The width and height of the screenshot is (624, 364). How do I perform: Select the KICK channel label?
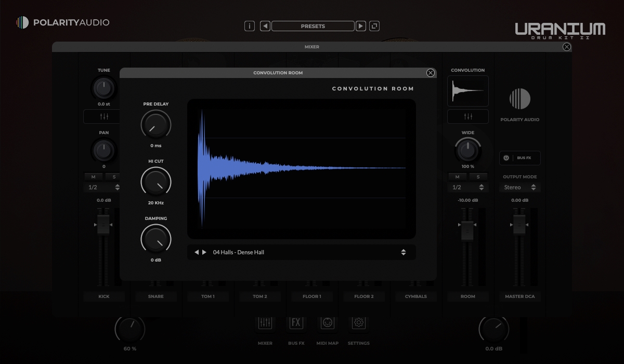104,296
